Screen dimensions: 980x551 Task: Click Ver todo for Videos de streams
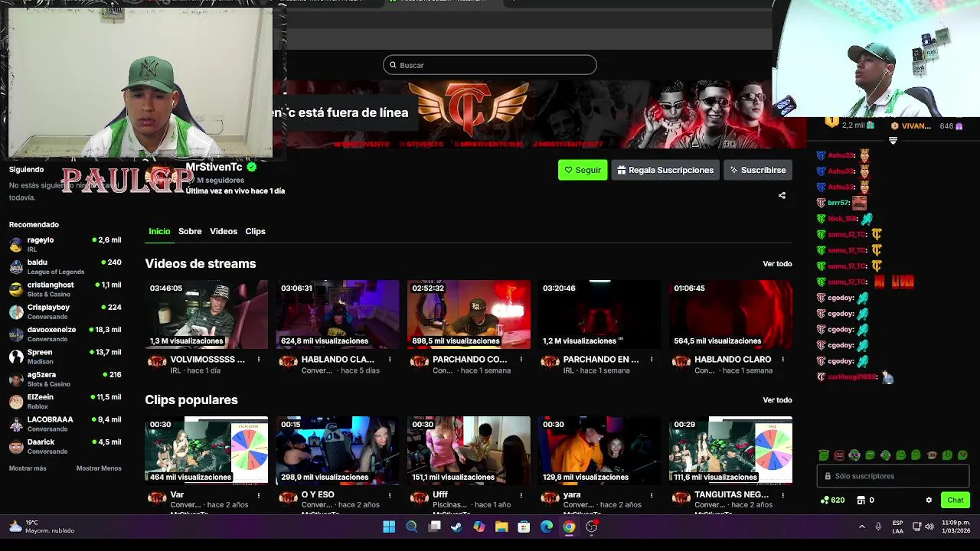(777, 264)
